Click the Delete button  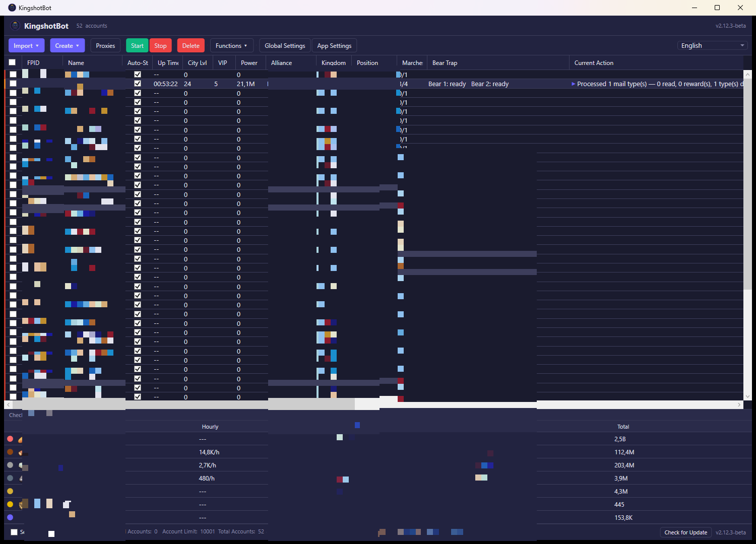tap(191, 45)
